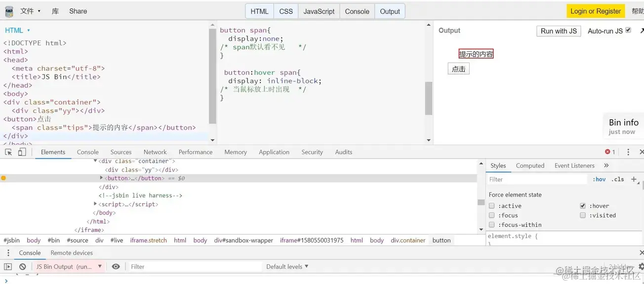This screenshot has width=644, height=284.
Task: Toggle the .cls class editor button
Action: tap(618, 179)
